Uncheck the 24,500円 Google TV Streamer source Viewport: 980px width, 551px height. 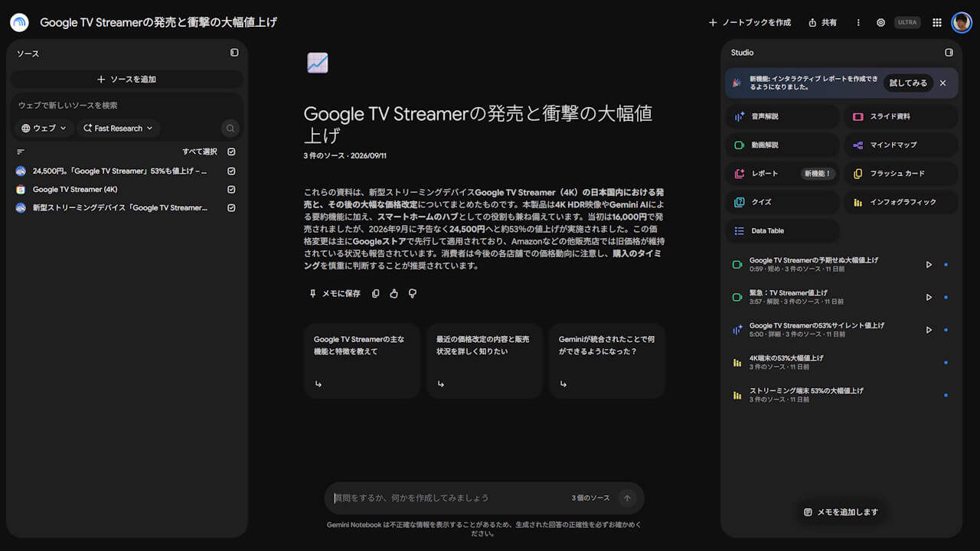(x=231, y=171)
